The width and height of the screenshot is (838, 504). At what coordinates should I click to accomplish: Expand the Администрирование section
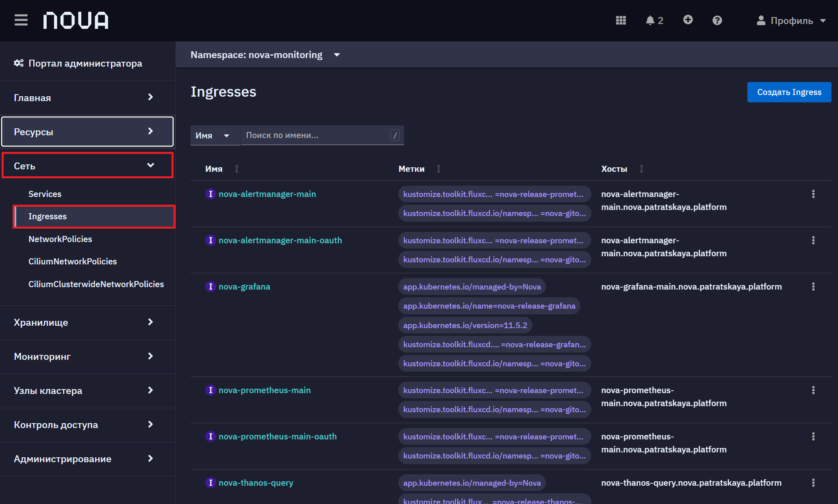87,459
